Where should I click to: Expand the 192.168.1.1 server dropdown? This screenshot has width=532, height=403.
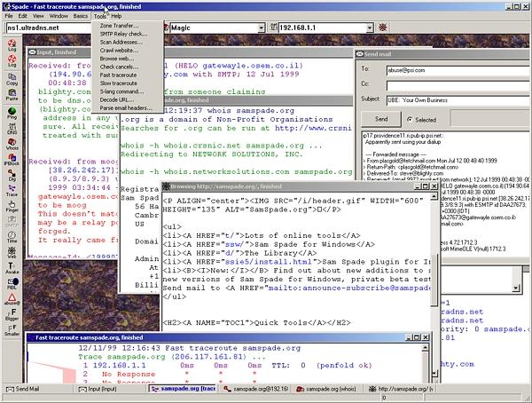click(x=370, y=28)
